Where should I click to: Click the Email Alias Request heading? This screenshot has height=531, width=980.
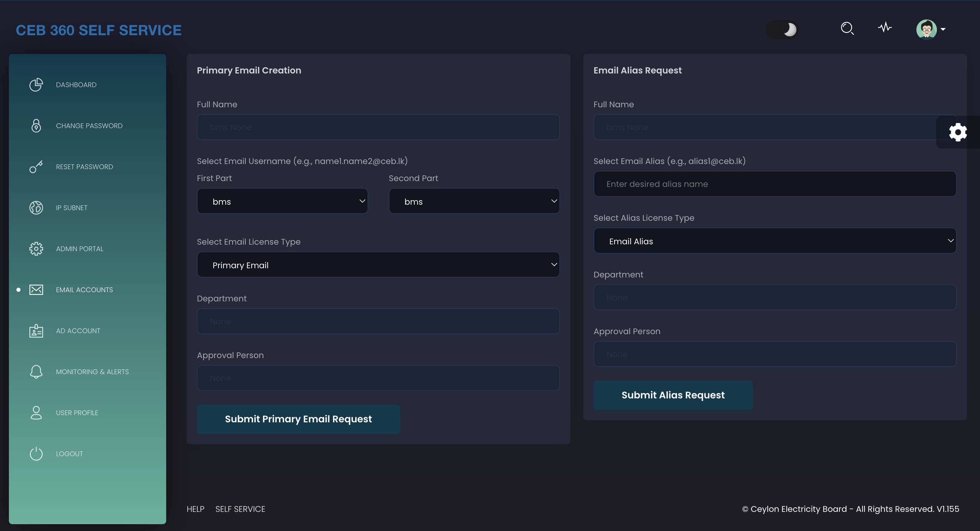638,70
